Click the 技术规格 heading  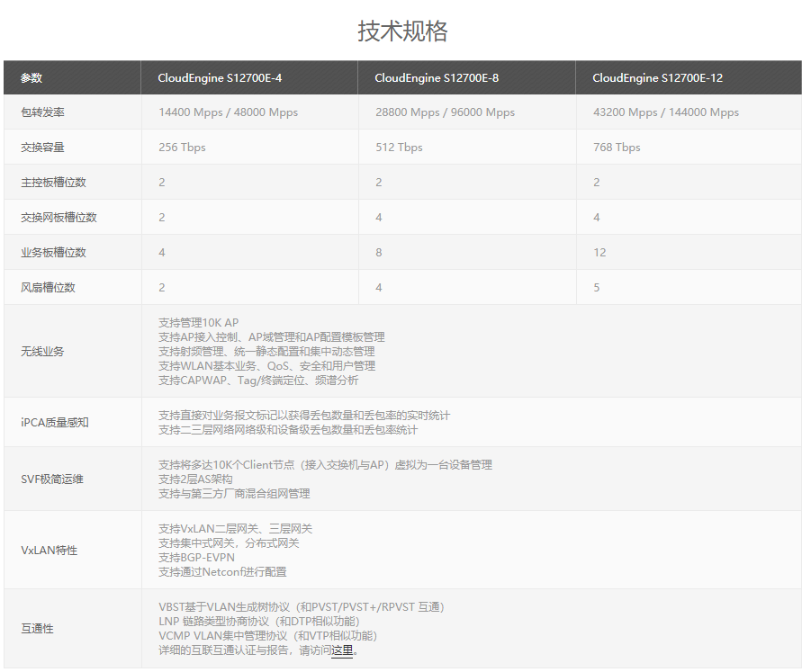pyautogui.click(x=402, y=31)
